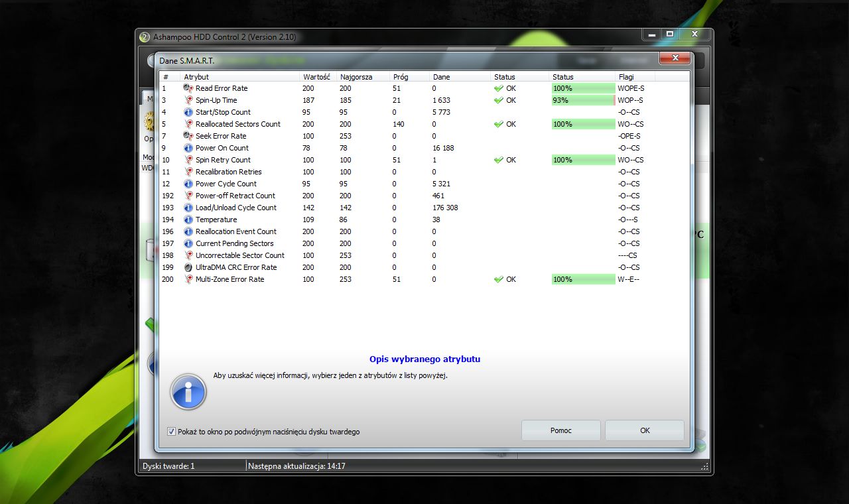Select the Power On Count row text

point(222,148)
